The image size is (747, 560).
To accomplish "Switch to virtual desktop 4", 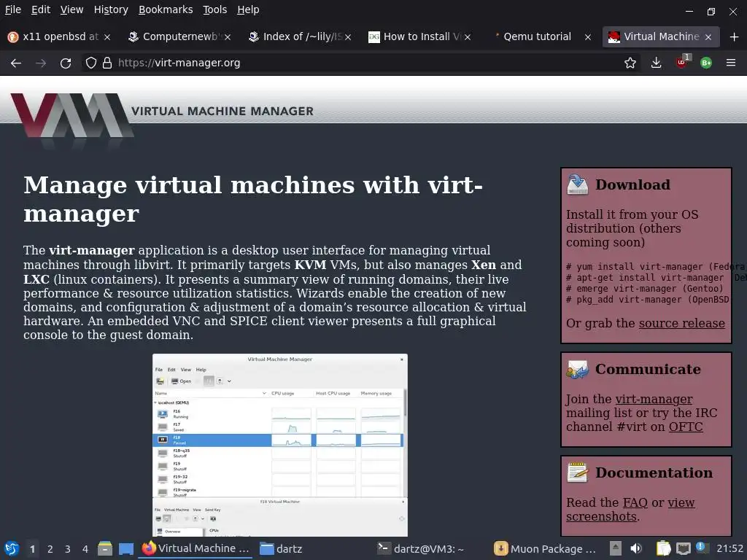I will click(85, 549).
